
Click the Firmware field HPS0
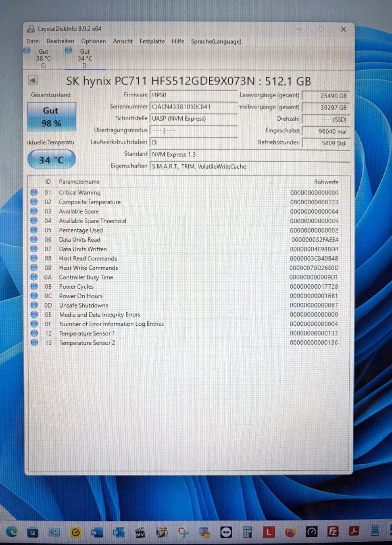click(x=194, y=95)
